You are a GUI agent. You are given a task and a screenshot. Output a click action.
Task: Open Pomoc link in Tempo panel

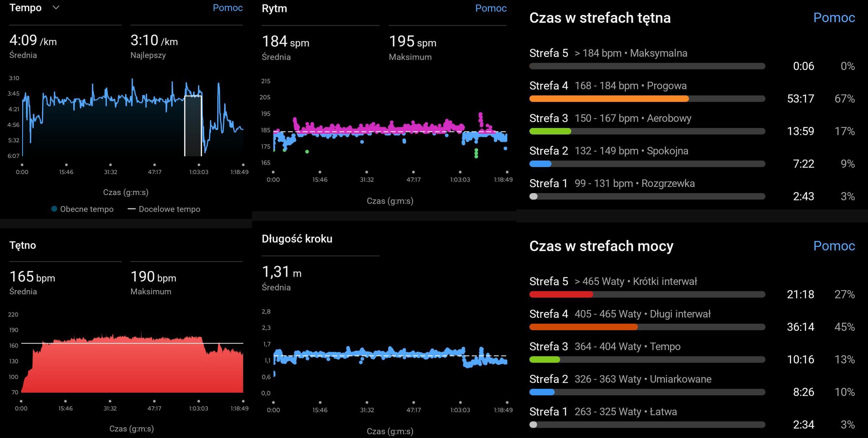(x=228, y=8)
